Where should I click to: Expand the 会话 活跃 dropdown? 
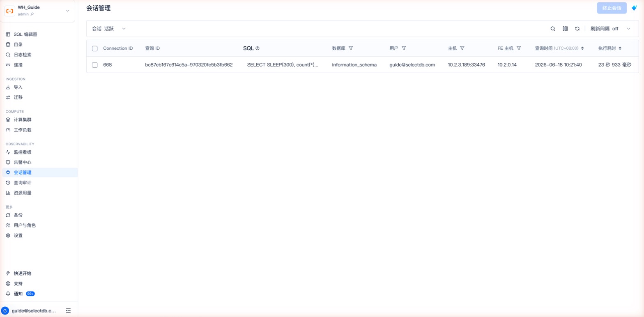(109, 29)
